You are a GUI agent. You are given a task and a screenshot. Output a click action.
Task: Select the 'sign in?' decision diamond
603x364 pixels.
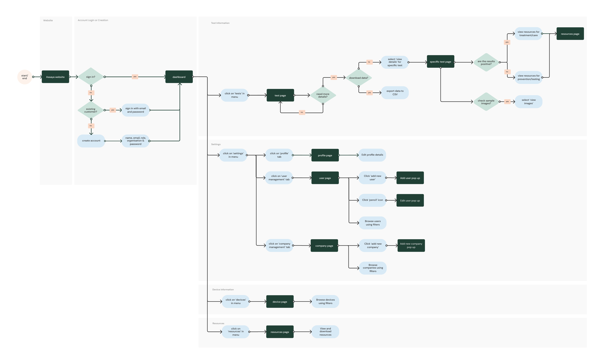(x=91, y=76)
